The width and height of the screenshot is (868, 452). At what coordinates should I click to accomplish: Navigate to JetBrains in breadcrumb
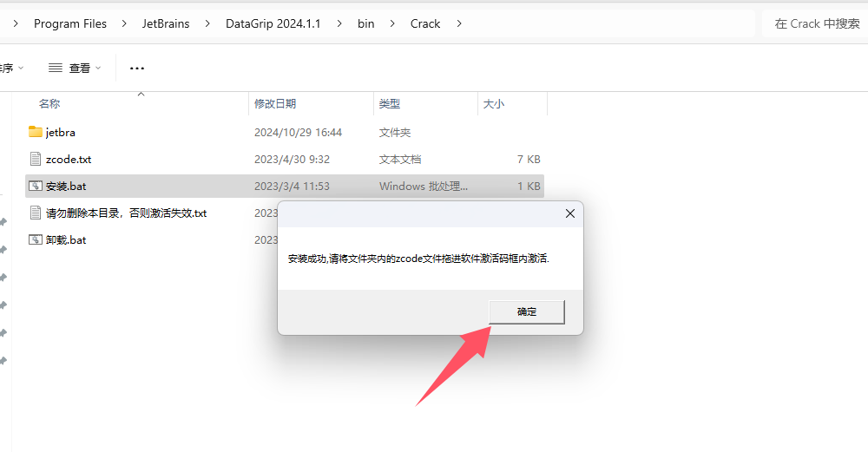tap(166, 23)
